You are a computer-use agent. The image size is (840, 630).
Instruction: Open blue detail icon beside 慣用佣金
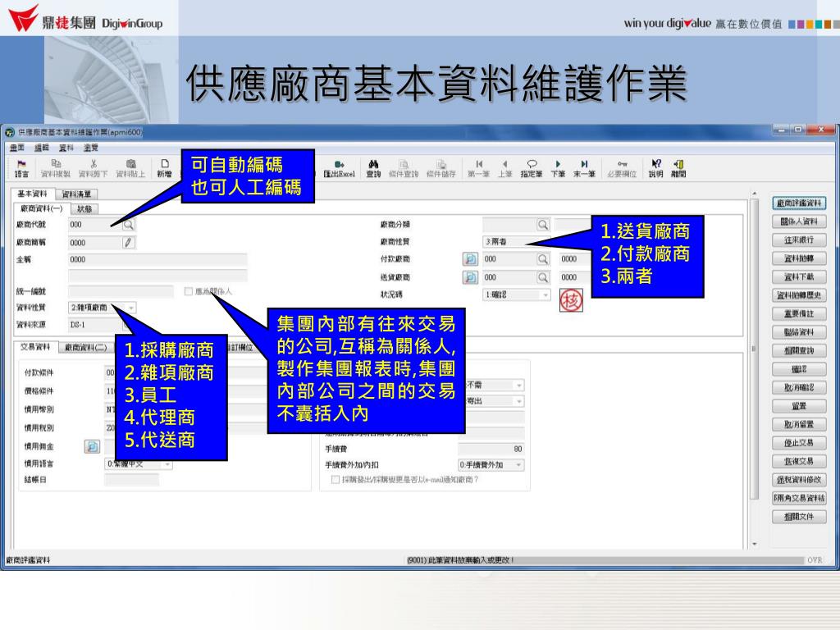pyautogui.click(x=92, y=446)
